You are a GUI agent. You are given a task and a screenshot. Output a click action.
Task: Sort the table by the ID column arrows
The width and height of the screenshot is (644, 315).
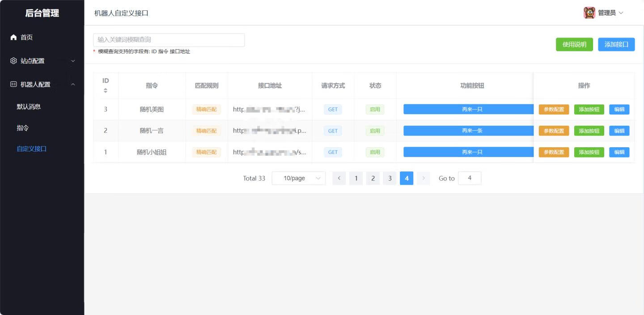(106, 90)
